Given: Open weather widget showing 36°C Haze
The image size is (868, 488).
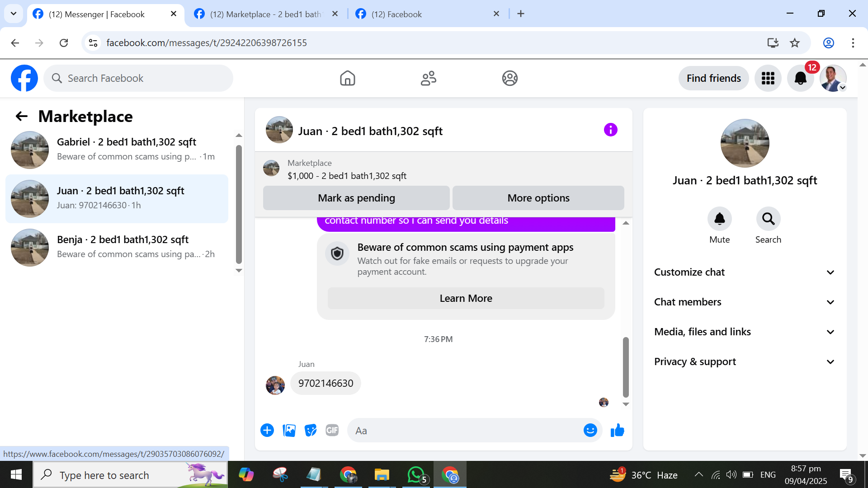Looking at the screenshot, I should click(x=643, y=474).
